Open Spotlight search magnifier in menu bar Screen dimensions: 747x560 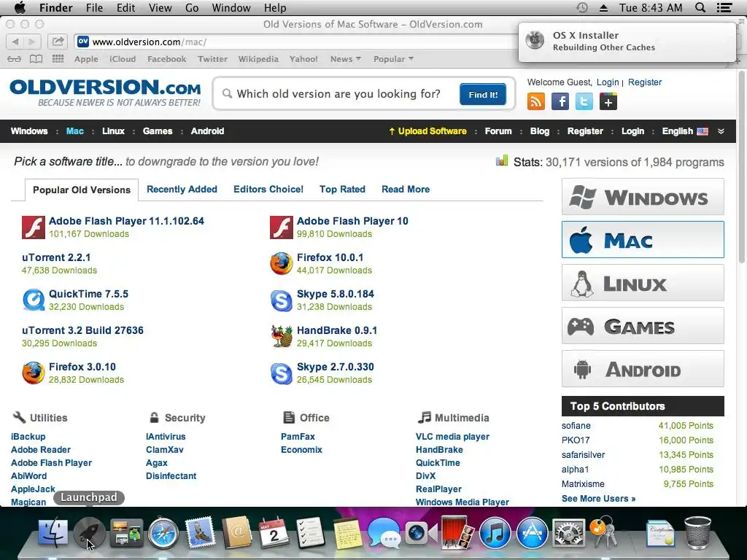[700, 7]
